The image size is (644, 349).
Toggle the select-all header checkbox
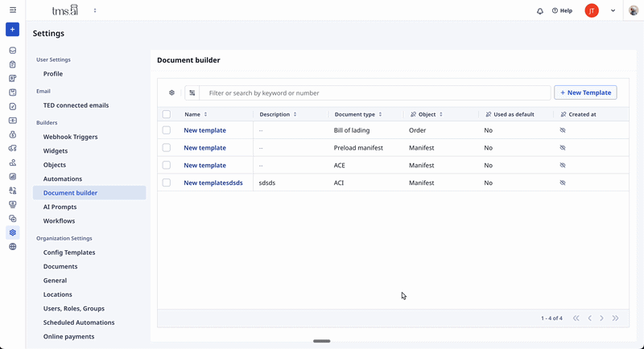(x=167, y=114)
